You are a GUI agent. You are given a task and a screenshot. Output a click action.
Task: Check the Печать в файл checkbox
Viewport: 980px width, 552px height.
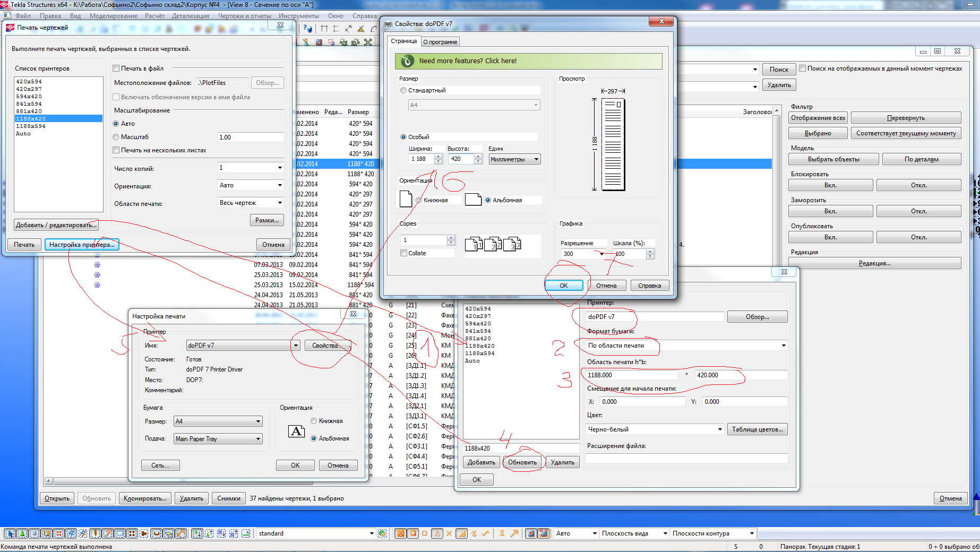(x=116, y=68)
